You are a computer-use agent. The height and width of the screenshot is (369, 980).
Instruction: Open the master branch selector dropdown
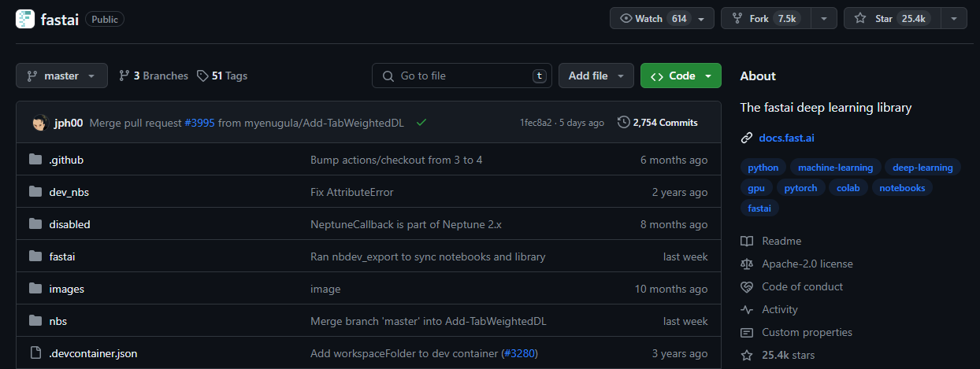(x=61, y=76)
